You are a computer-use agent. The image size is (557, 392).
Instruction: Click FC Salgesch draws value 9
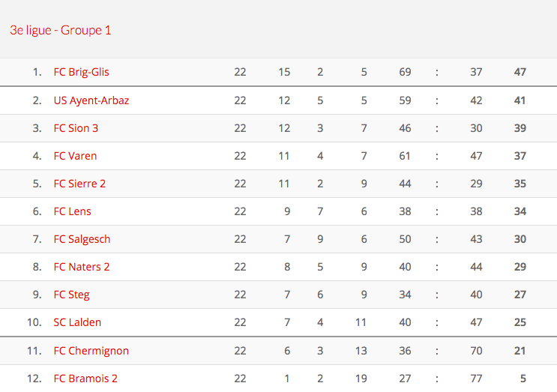320,239
